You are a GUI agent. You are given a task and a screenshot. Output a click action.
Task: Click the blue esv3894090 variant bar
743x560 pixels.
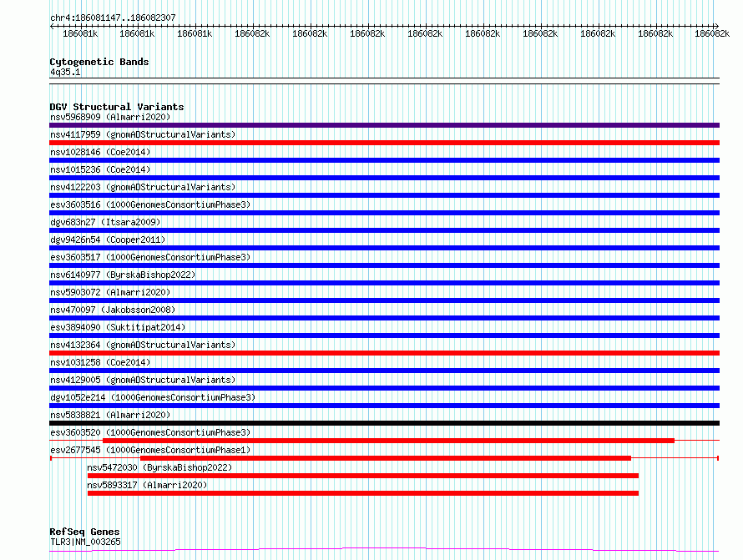384,335
